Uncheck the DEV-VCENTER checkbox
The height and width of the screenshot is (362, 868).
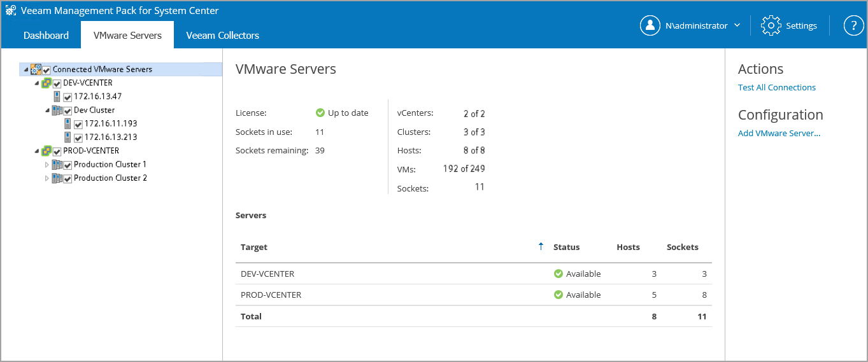pos(57,83)
